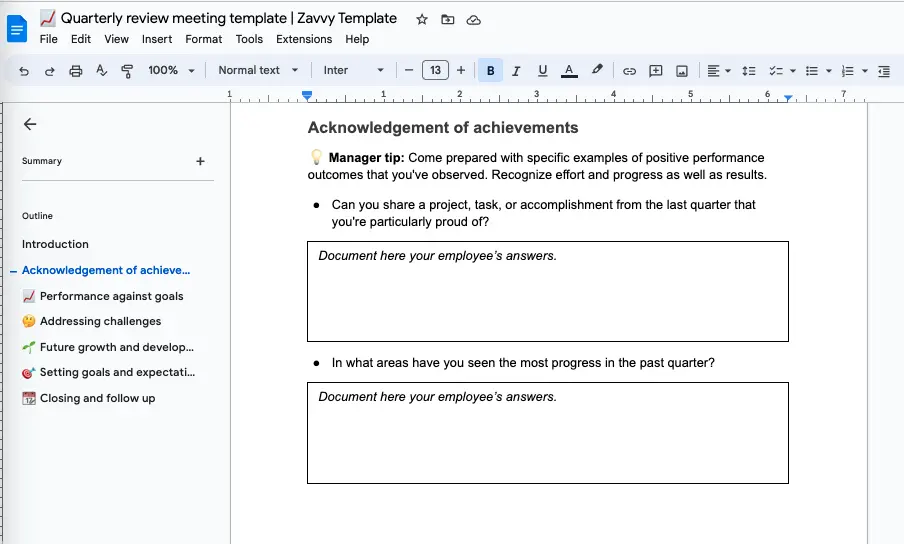Open the Edit menu
This screenshot has width=904, height=544.
(81, 39)
